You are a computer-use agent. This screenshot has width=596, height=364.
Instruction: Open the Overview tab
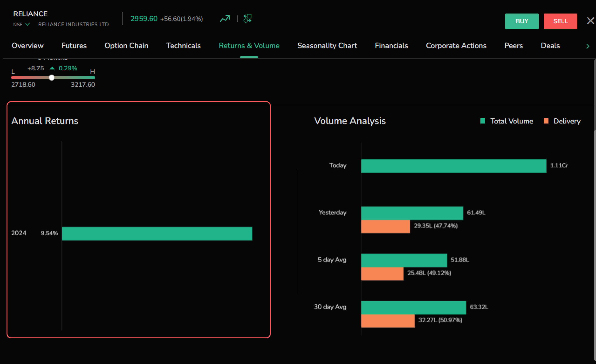(x=27, y=46)
